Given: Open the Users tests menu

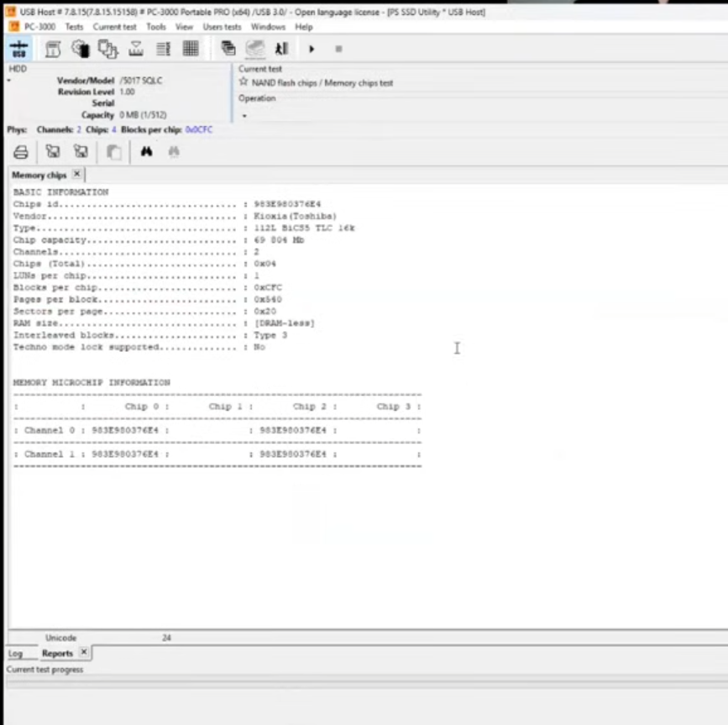Looking at the screenshot, I should (222, 27).
